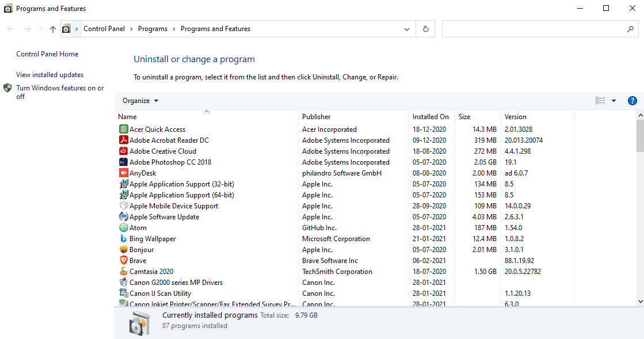
Task: Click the Acer Quick Access program icon
Action: click(x=123, y=129)
